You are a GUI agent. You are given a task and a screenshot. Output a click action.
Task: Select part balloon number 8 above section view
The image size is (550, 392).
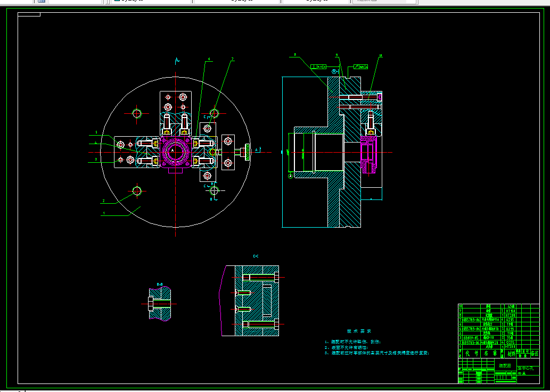point(295,55)
